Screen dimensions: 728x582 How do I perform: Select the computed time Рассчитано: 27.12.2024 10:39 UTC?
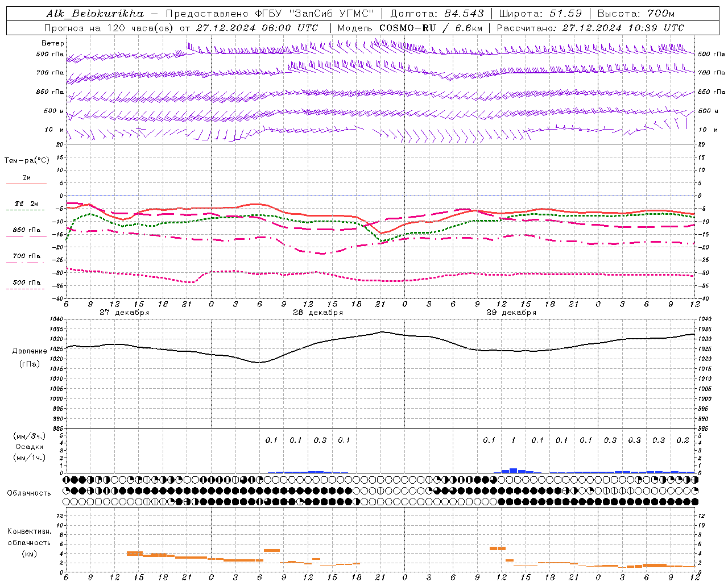click(x=590, y=28)
